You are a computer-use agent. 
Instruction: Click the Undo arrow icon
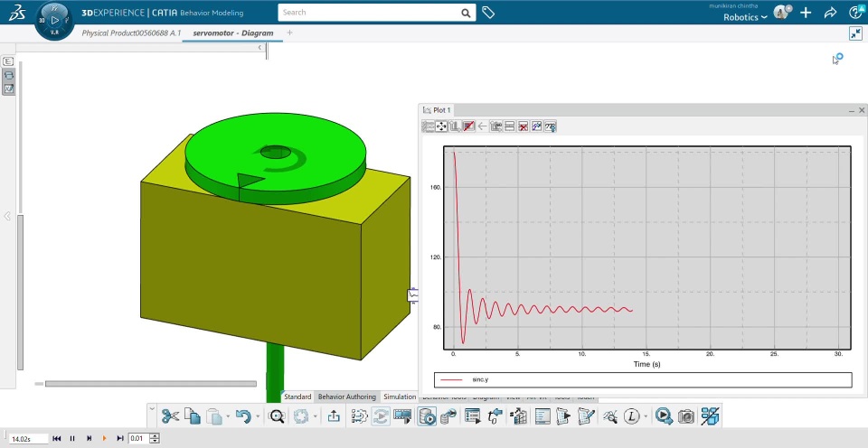tap(243, 415)
